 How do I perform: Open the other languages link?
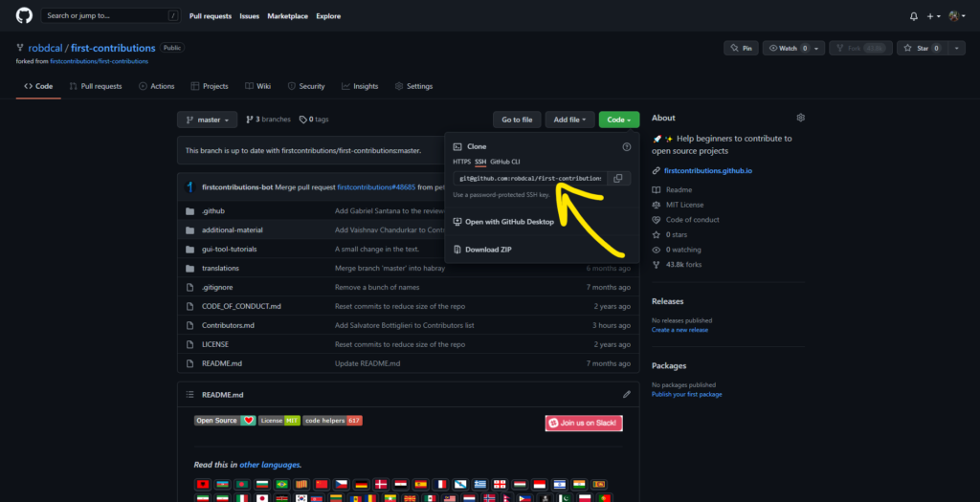click(x=269, y=465)
